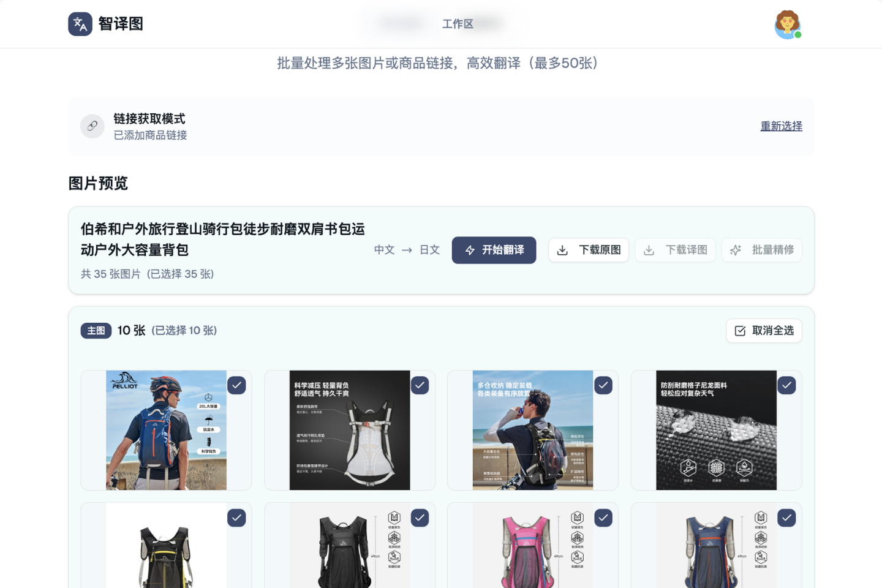The width and height of the screenshot is (882, 588).
Task: Uncheck the 防刮耐磨 fabric image checkbox
Action: (786, 385)
